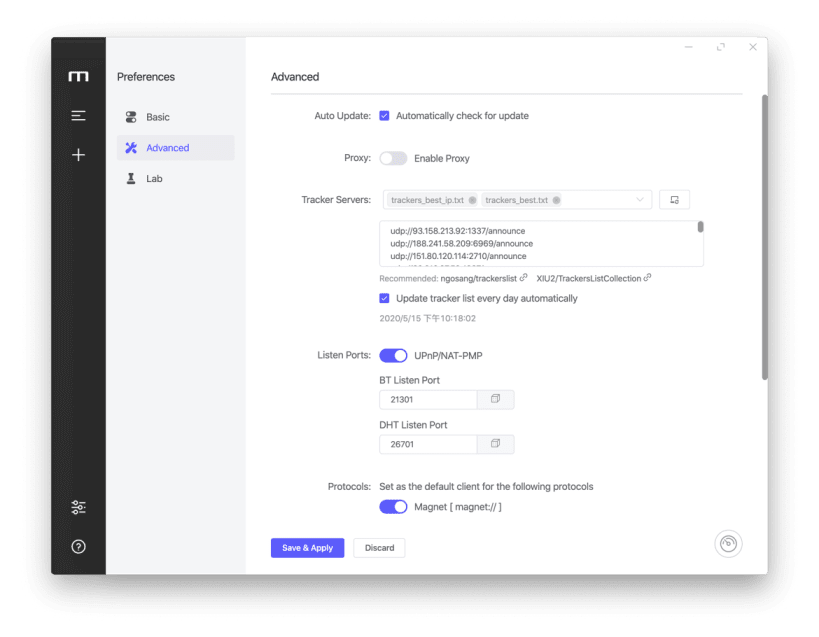
Task: Click inside the tracker list text area
Action: (x=541, y=244)
